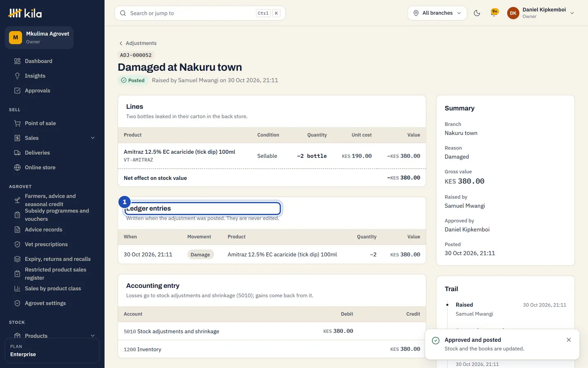Image resolution: width=588 pixels, height=368 pixels.
Task: Click Sales by product class chart icon
Action: pos(17,288)
